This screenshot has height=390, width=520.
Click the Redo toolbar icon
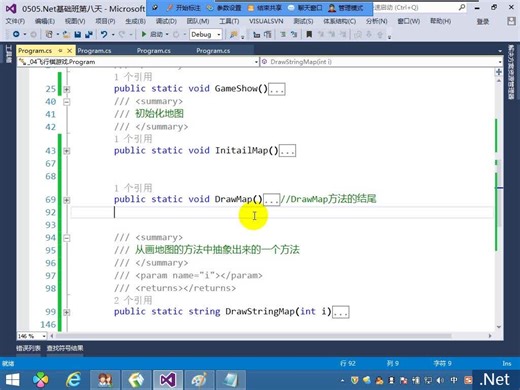click(122, 34)
